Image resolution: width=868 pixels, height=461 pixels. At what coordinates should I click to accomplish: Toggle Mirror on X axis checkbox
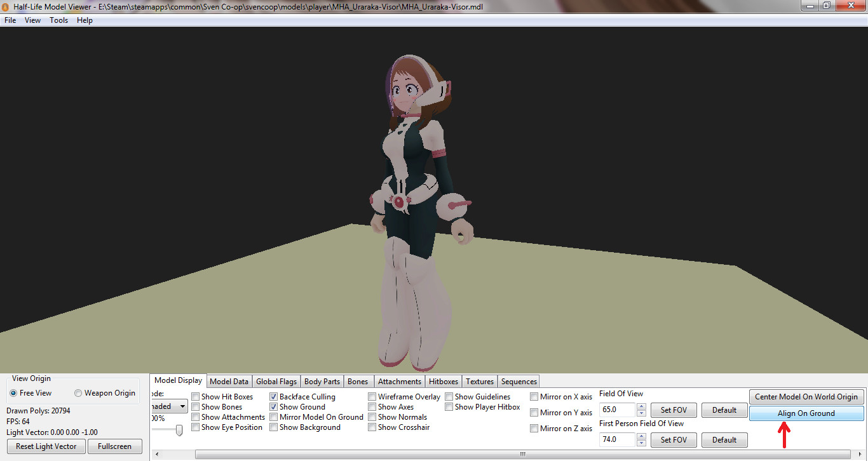coord(534,397)
